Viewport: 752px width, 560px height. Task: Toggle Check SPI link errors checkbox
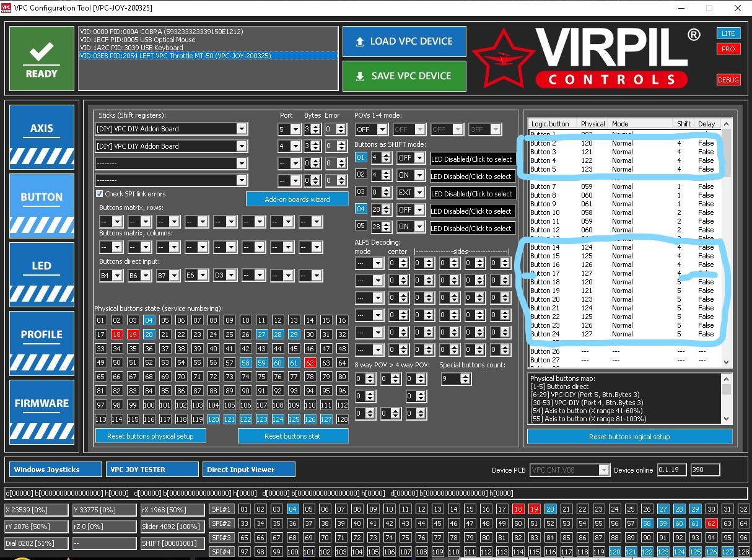[x=100, y=194]
